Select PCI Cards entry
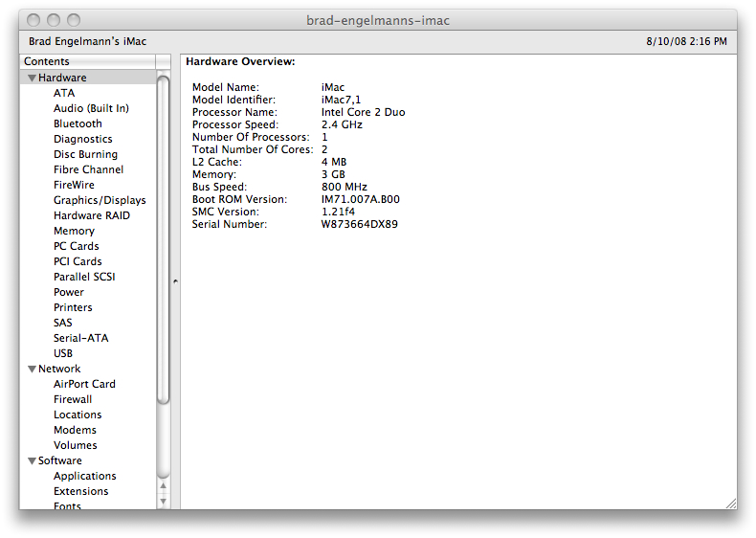 click(x=78, y=261)
